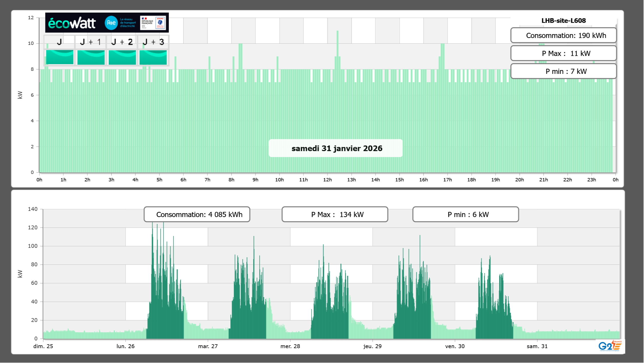
Task: Click the P Max : 11 kW box
Action: click(563, 53)
